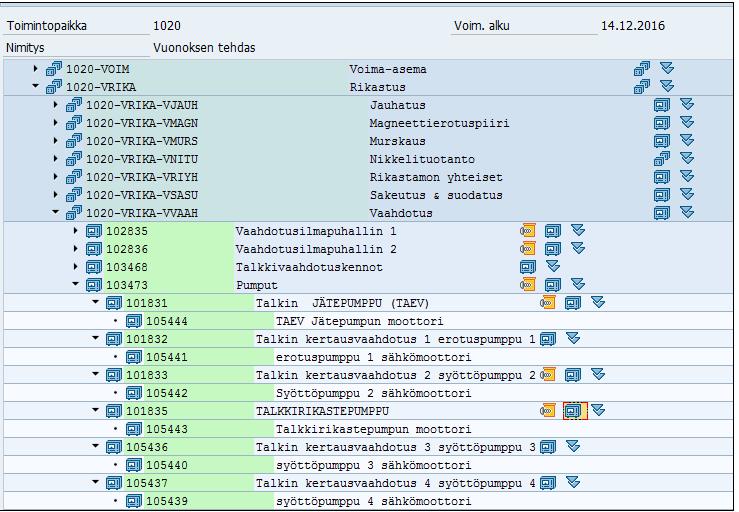Collapse the 101833 syöttöpumppu 2 node
The image size is (739, 512).
pos(96,374)
